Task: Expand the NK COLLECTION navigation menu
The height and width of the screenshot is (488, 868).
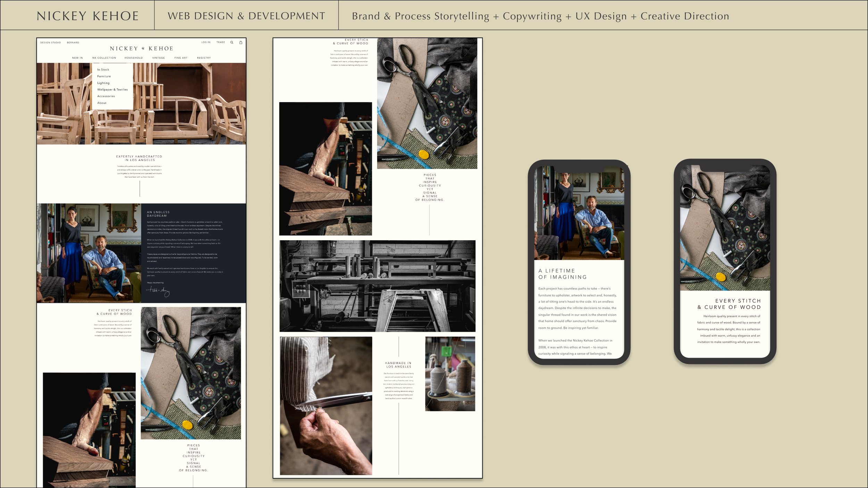Action: pyautogui.click(x=104, y=58)
